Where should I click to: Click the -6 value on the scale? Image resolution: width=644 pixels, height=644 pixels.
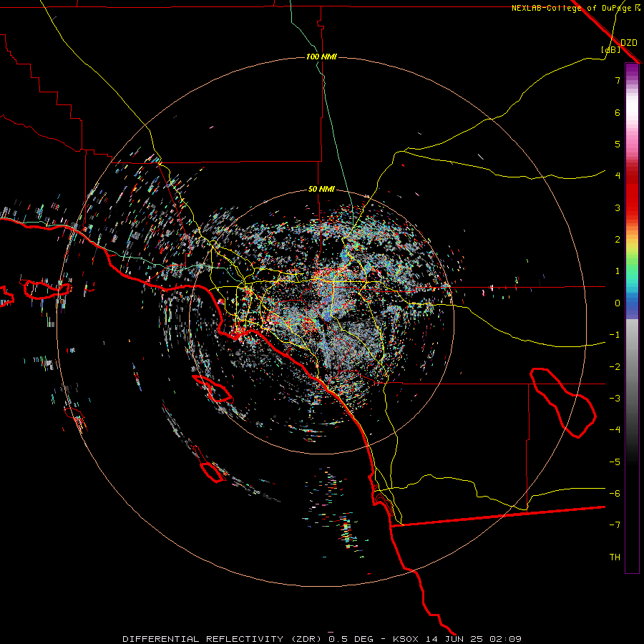point(615,494)
